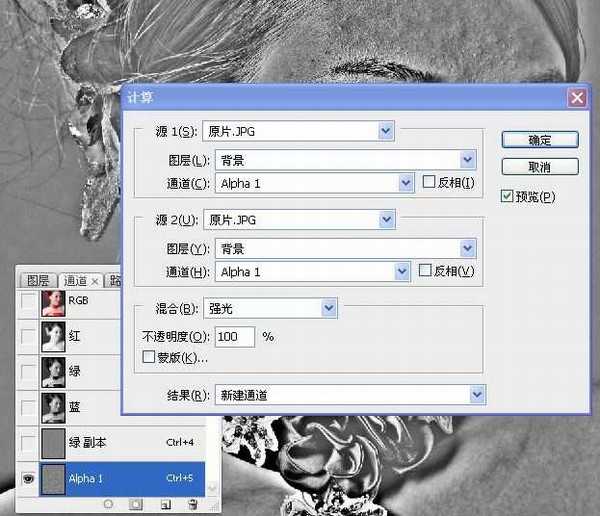Select the 红 channel thumbnail
The image size is (600, 516).
point(52,337)
